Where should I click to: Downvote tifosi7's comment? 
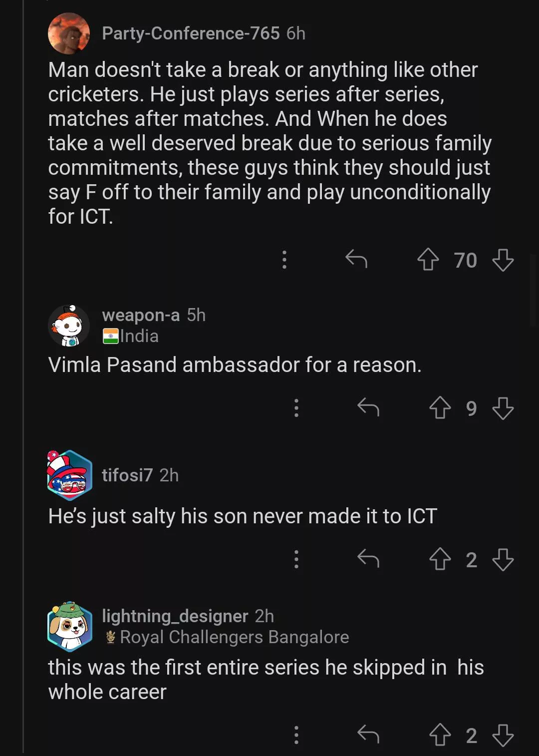503,559
